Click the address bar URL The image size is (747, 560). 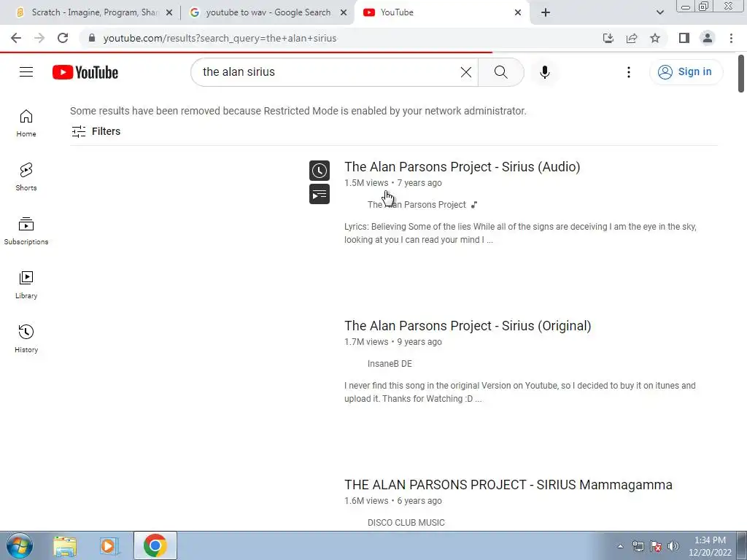coord(220,38)
